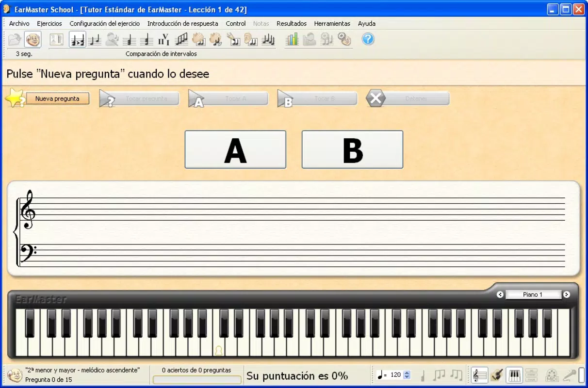Toggle the multiple-choice buttons view icon

531,375
